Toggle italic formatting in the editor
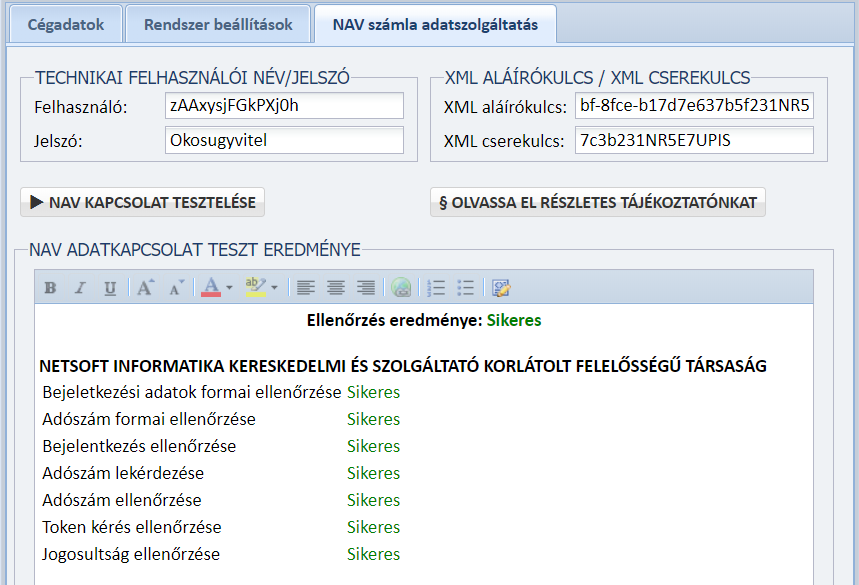 coord(80,288)
